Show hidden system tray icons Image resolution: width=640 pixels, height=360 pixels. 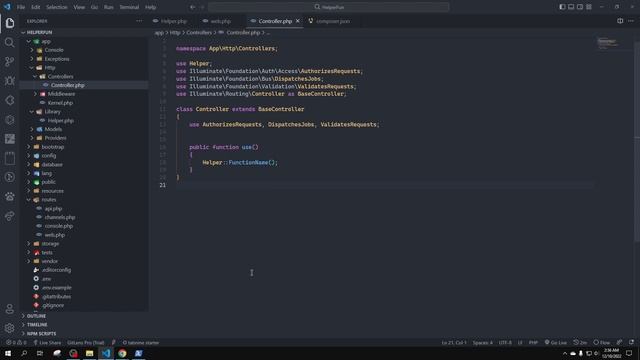(x=565, y=353)
